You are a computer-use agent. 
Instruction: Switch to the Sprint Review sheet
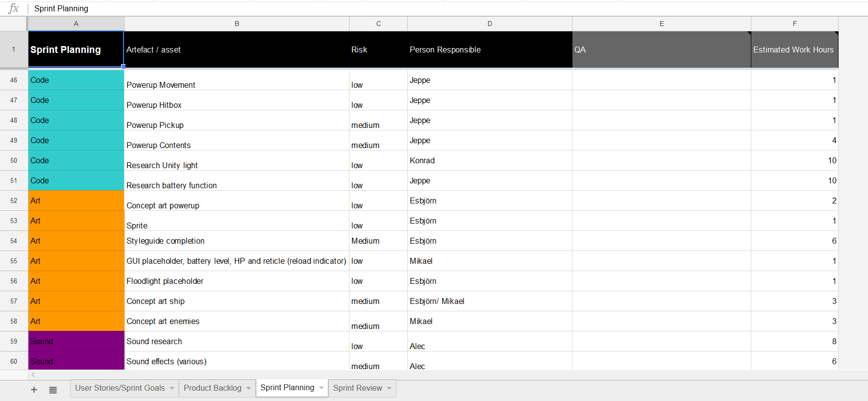pos(357,388)
